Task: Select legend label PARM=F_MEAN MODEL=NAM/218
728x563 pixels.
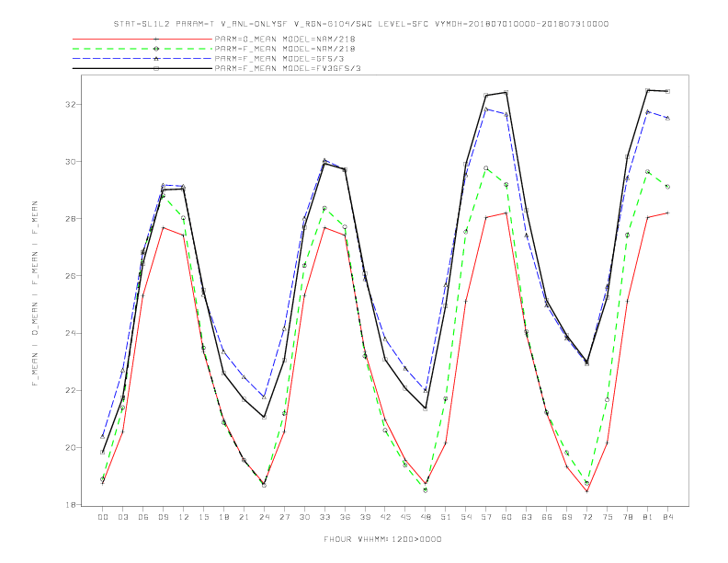Action: point(285,49)
